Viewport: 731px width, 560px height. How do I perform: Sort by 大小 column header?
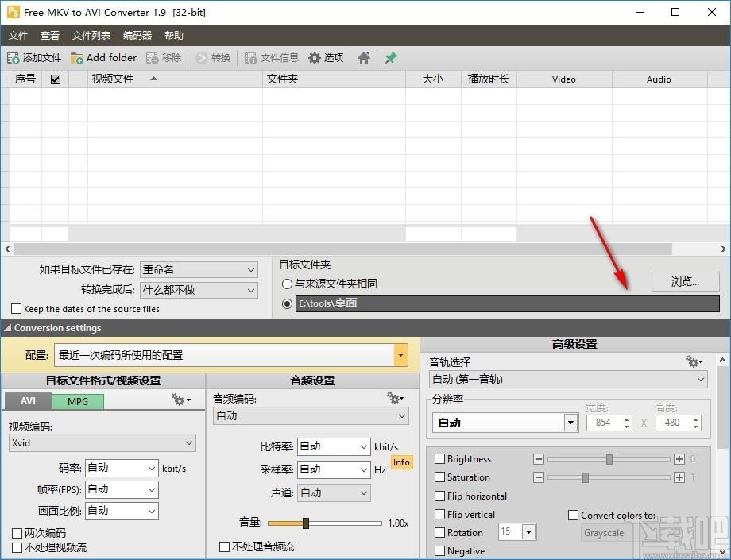click(433, 79)
